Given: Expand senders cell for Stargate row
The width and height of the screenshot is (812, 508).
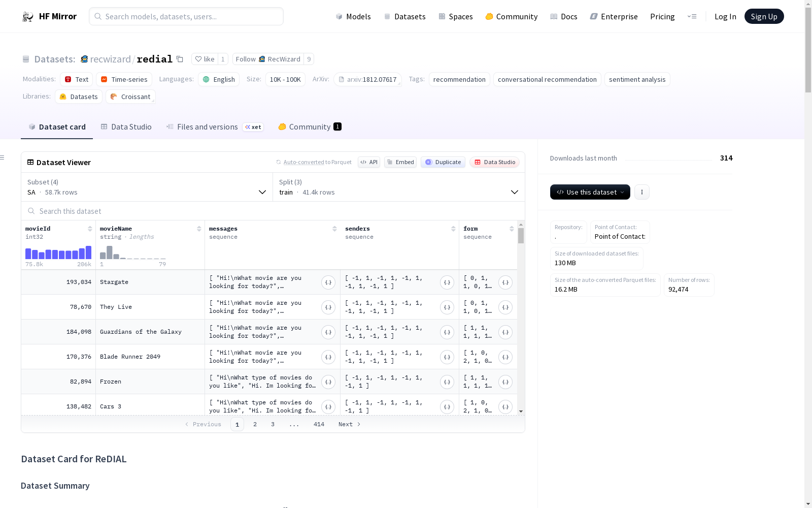Looking at the screenshot, I should tap(447, 282).
